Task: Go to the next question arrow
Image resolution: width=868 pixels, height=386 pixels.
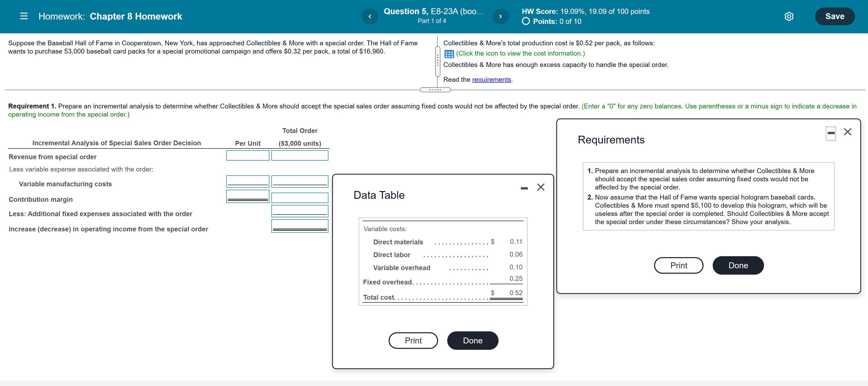Action: point(500,16)
